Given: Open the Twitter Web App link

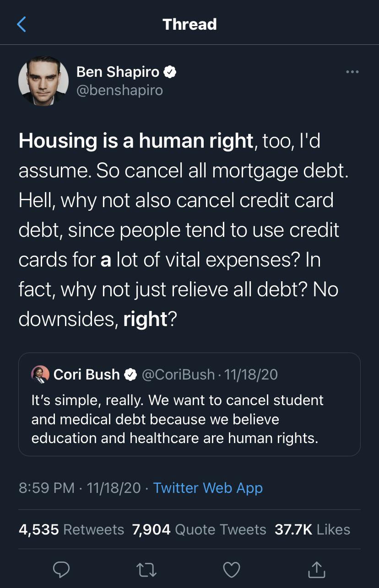Looking at the screenshot, I should pyautogui.click(x=208, y=487).
